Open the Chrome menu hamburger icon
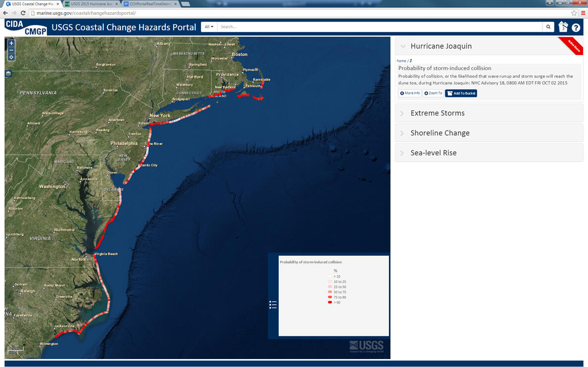This screenshot has width=588, height=367. (x=583, y=13)
